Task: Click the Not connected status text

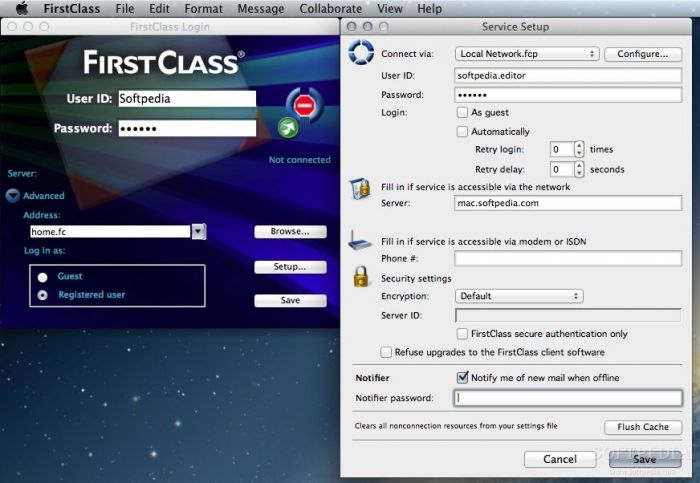Action: [x=300, y=160]
